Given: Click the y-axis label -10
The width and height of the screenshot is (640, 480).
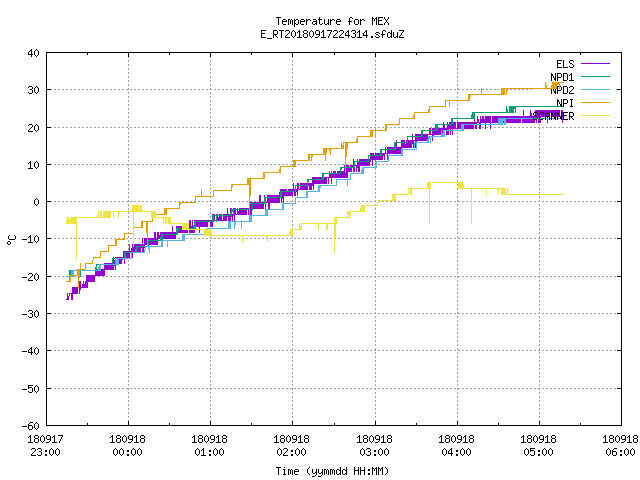Looking at the screenshot, I should [31, 239].
